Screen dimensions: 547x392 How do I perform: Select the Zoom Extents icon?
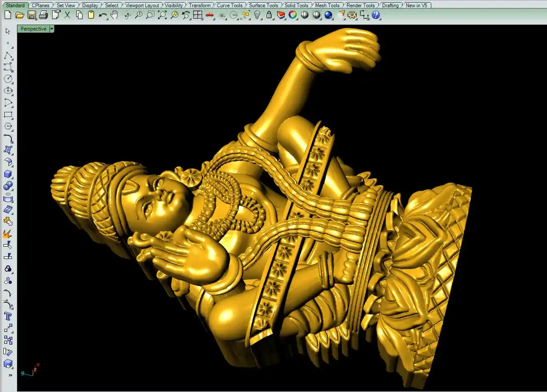pyautogui.click(x=162, y=15)
